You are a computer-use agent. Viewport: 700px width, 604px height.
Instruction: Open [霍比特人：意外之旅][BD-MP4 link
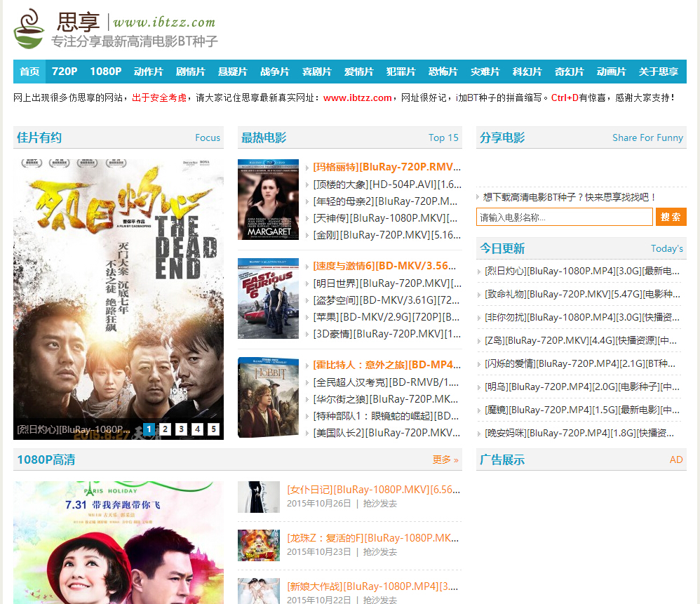click(x=386, y=365)
